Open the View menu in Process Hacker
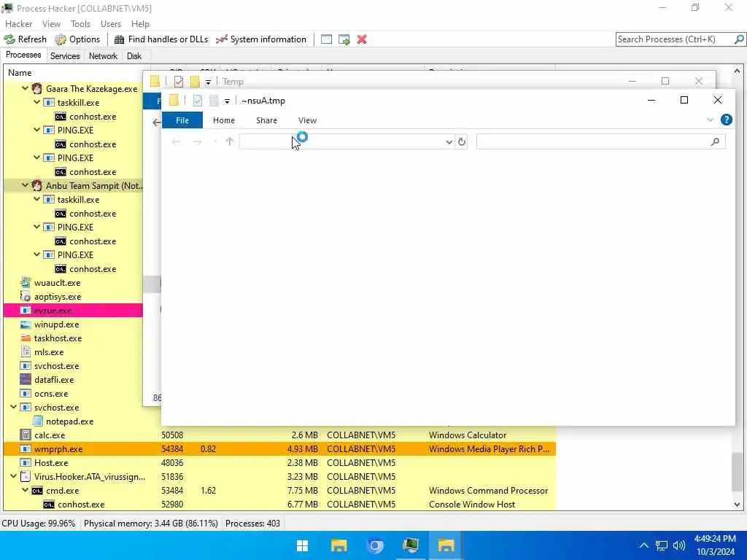This screenshot has width=747, height=560. pyautogui.click(x=51, y=24)
